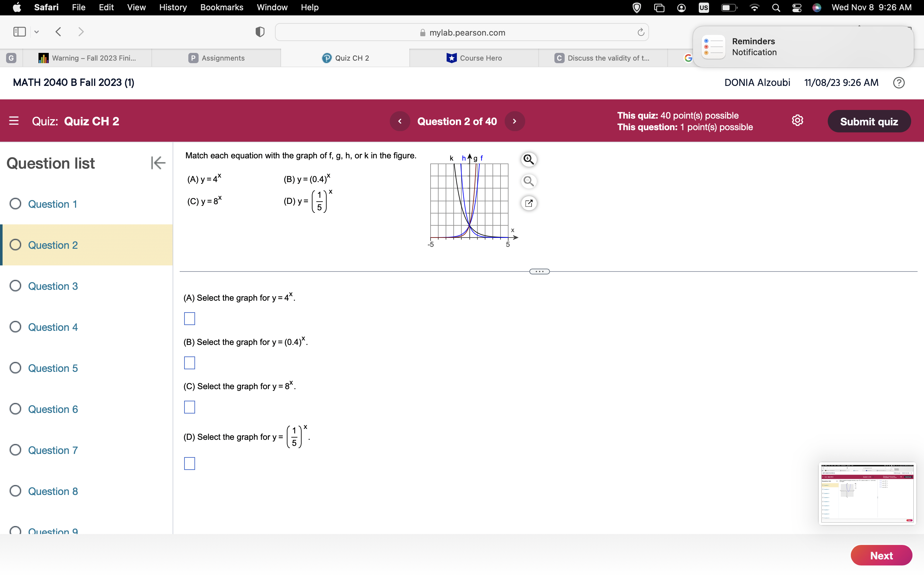
Task: Switch to the Course Hero tab
Action: (x=480, y=58)
